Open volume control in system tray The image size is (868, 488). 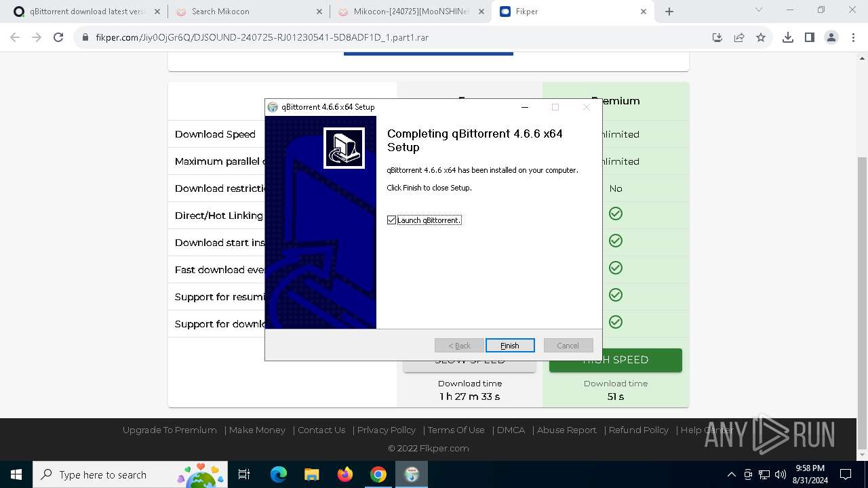(x=781, y=474)
